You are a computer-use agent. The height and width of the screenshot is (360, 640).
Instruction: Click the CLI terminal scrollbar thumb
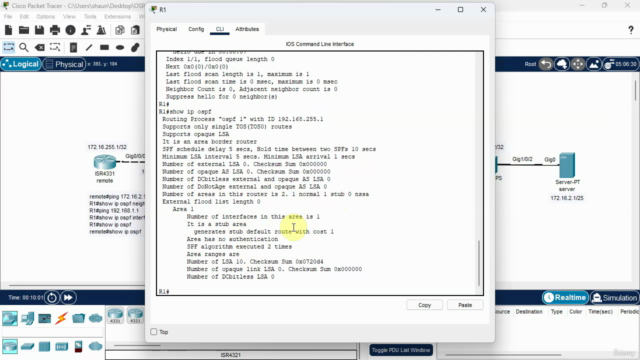tap(479, 263)
